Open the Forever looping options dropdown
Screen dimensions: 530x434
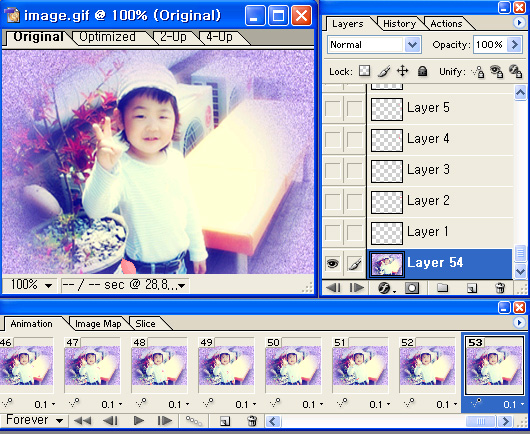(x=34, y=420)
